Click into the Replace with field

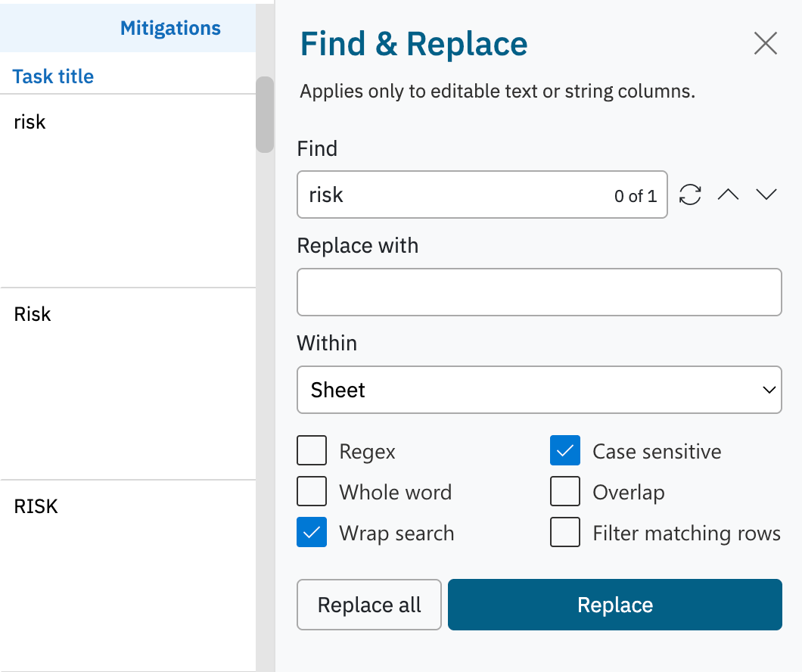point(539,292)
